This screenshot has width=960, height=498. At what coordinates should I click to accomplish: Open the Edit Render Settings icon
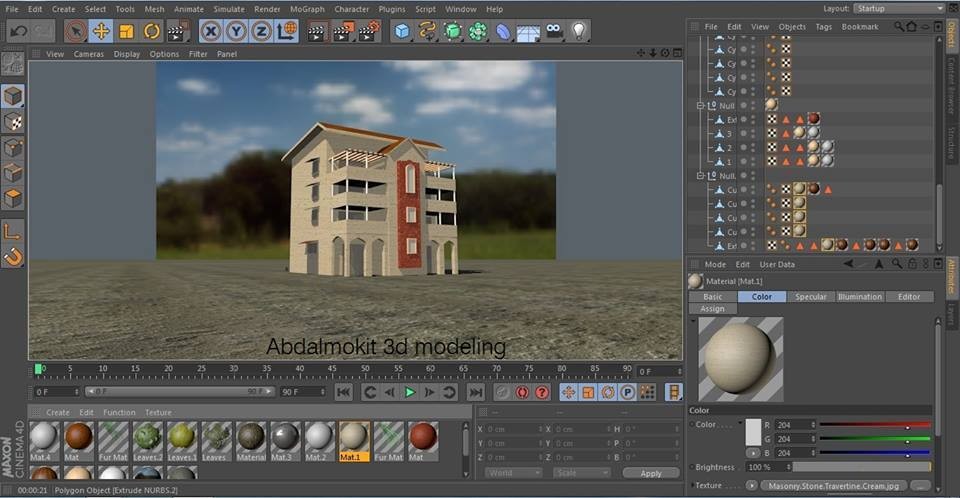click(368, 31)
